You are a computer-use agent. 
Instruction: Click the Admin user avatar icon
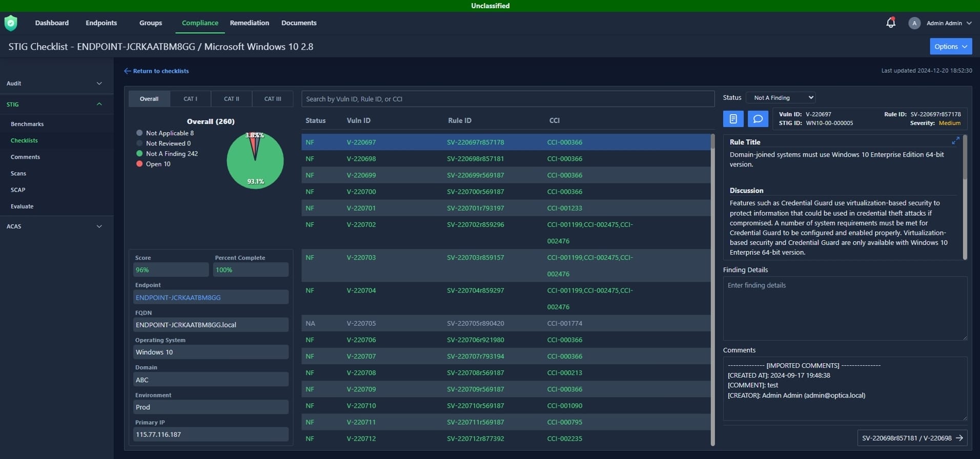[914, 23]
